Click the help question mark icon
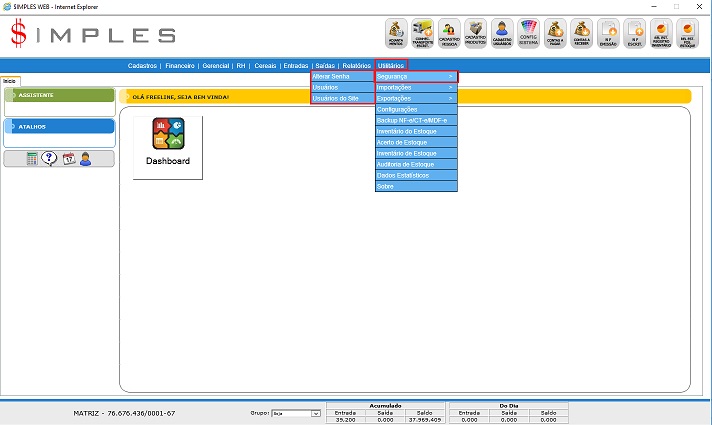Viewport: 712px width, 425px height. [49, 158]
